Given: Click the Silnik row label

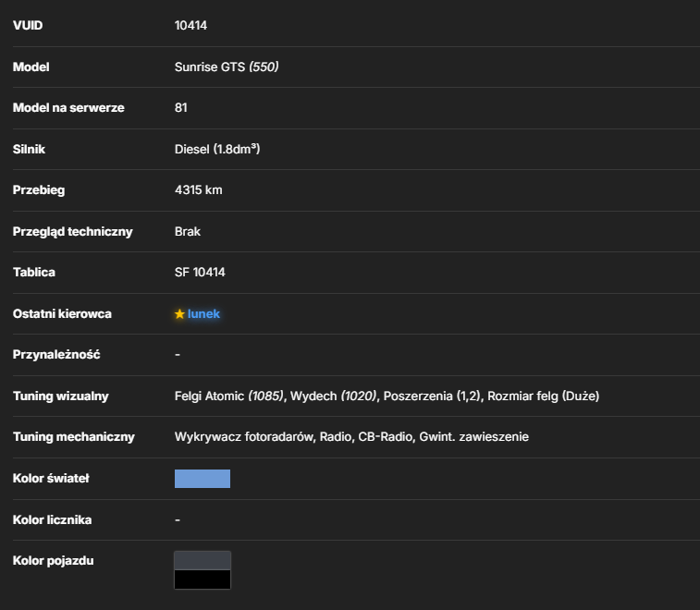Looking at the screenshot, I should click(29, 149).
